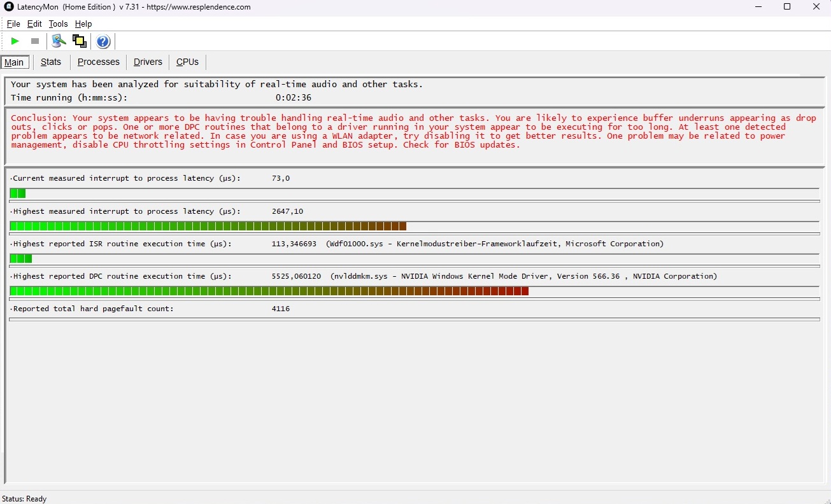Switch to the Drivers tab
Image resolution: width=831 pixels, height=504 pixels.
coord(148,62)
